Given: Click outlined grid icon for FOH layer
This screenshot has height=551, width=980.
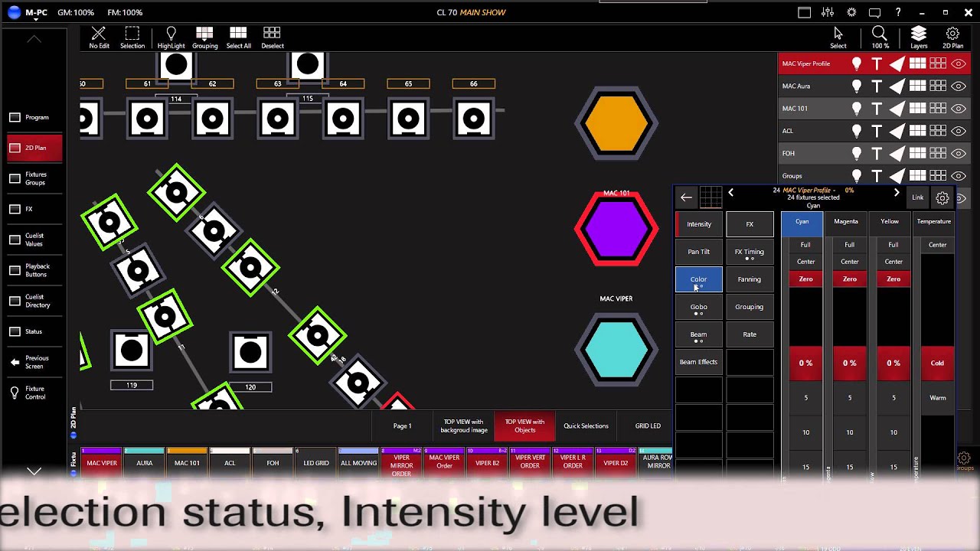Looking at the screenshot, I should [x=939, y=153].
